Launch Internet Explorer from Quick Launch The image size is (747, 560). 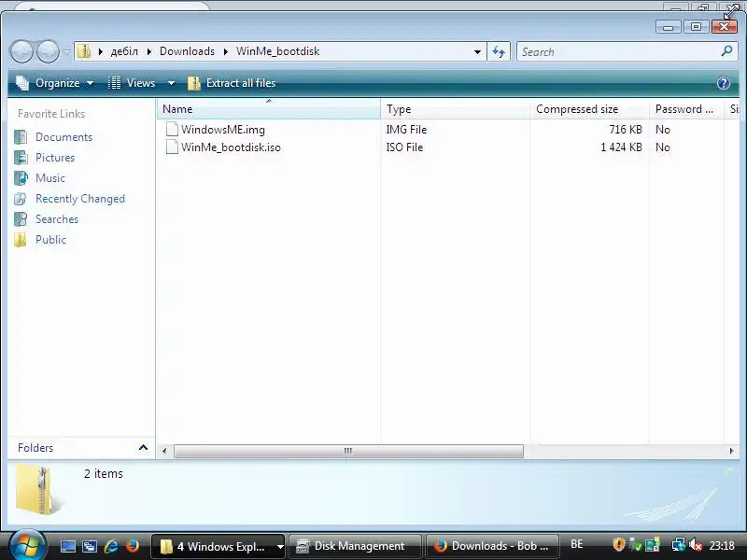111,546
